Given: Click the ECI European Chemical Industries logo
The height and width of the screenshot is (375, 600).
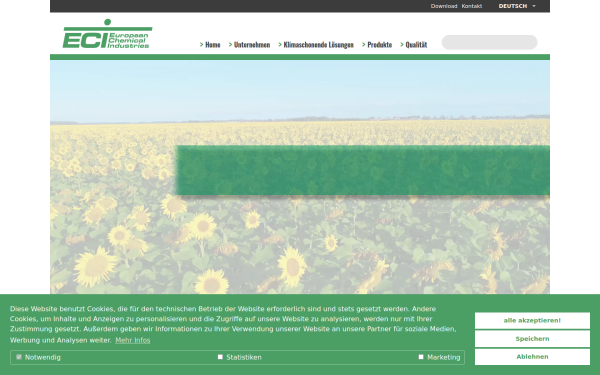Looking at the screenshot, I should (108, 34).
